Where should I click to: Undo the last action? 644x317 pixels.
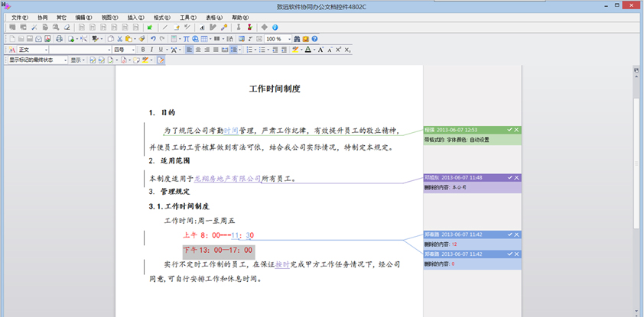pos(153,38)
